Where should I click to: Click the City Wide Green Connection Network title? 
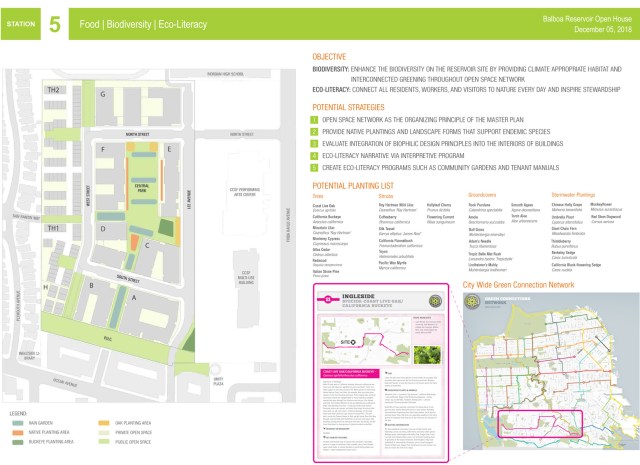point(518,285)
